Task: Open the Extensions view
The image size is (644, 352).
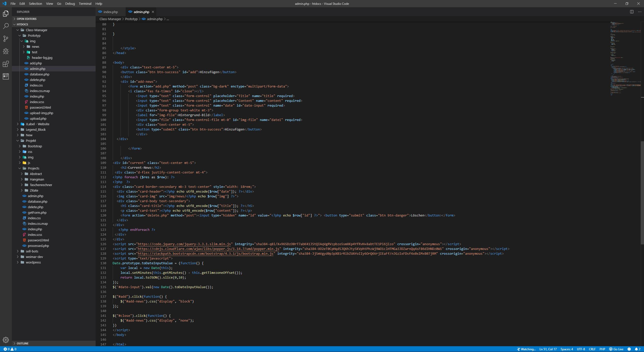Action: pos(6,64)
